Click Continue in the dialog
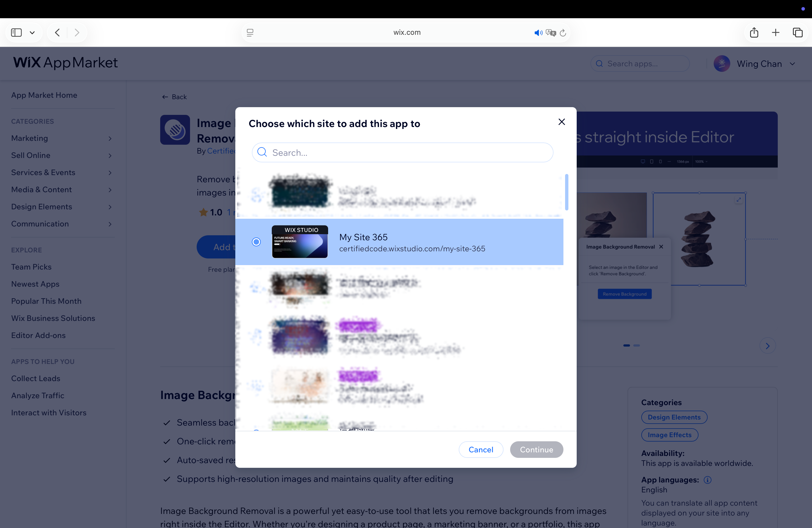The height and width of the screenshot is (528, 812). point(536,449)
